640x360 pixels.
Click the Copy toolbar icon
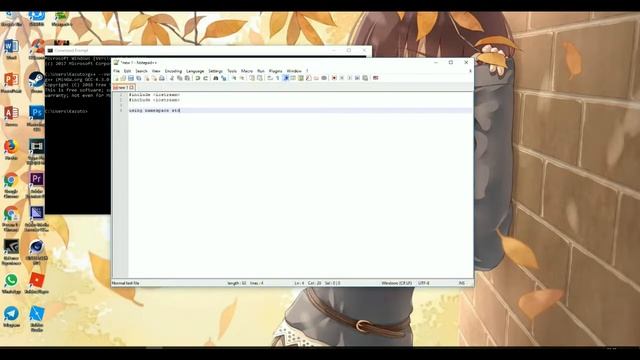click(180, 78)
